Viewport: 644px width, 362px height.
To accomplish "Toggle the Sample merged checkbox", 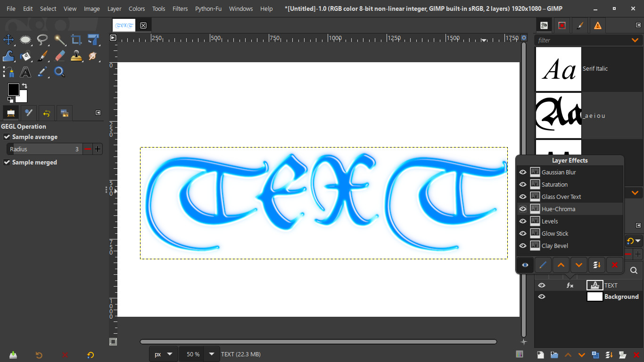I will tap(7, 162).
